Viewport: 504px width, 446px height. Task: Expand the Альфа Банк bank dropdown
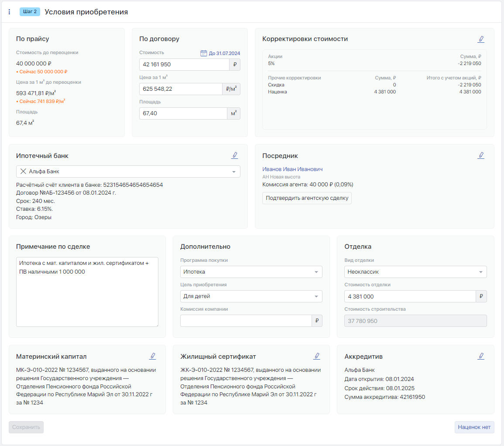[234, 172]
